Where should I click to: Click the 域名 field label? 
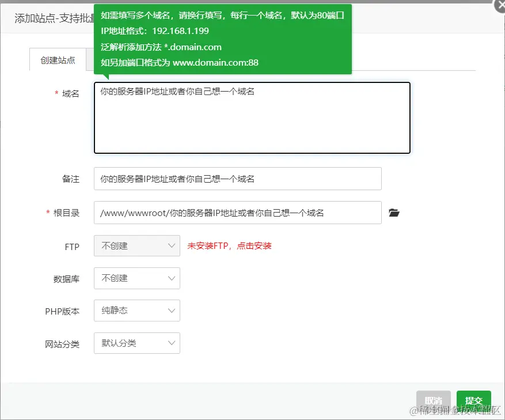(x=70, y=93)
